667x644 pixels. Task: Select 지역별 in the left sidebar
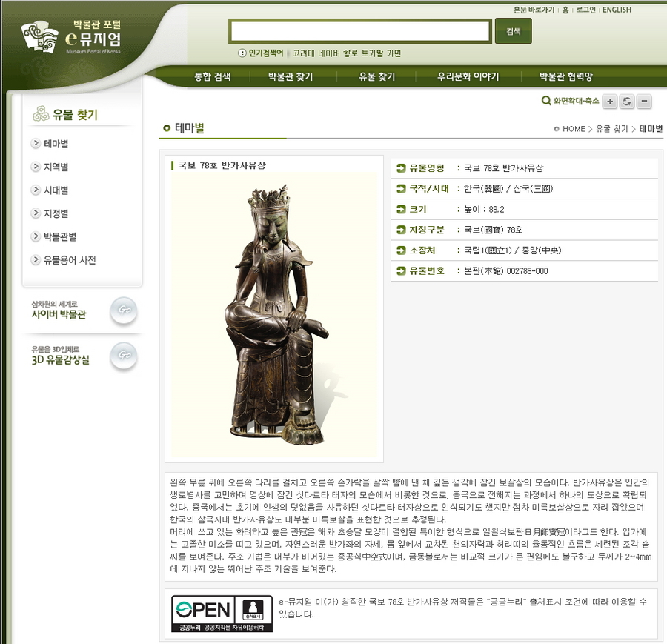click(56, 167)
